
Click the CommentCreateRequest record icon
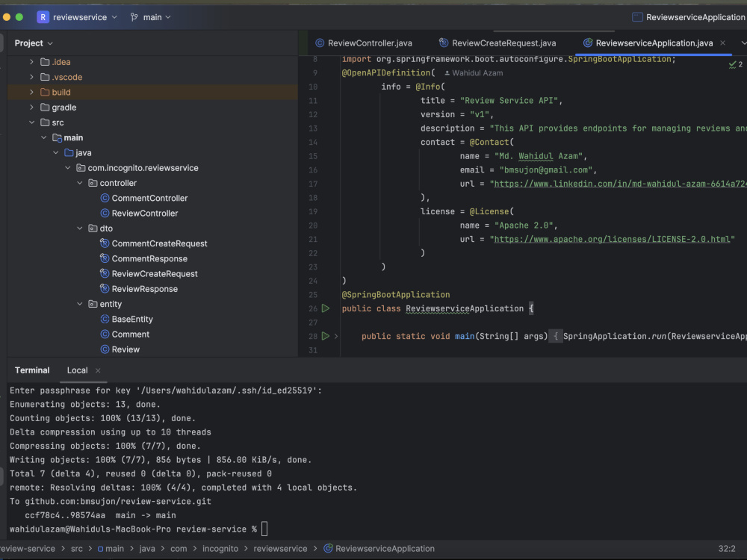click(105, 243)
